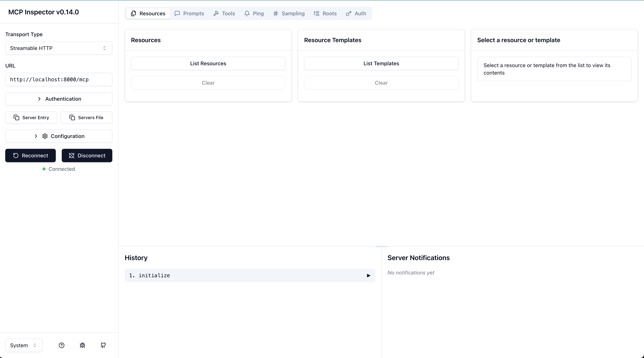Switch to the Tools tab
The width and height of the screenshot is (644, 358).
(x=224, y=13)
